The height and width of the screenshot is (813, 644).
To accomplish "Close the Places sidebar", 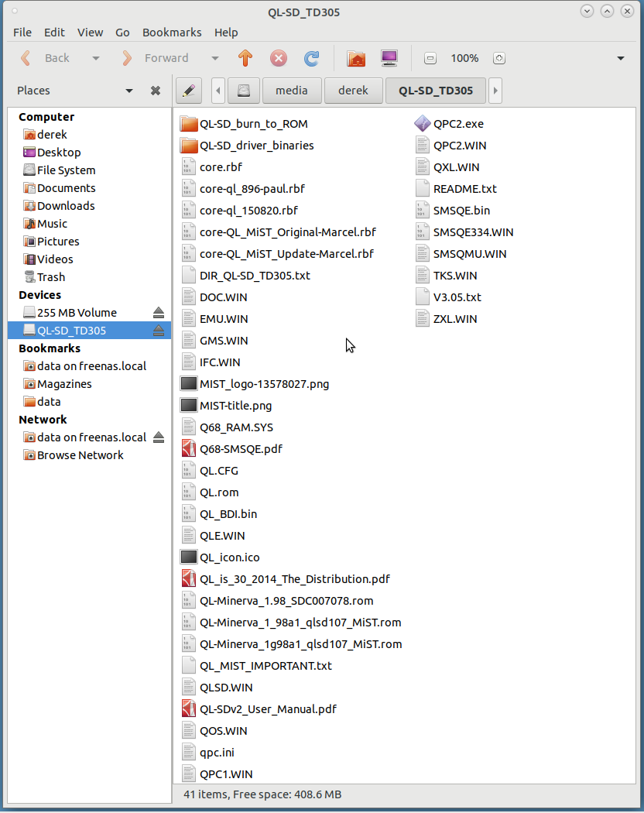I will click(x=155, y=91).
